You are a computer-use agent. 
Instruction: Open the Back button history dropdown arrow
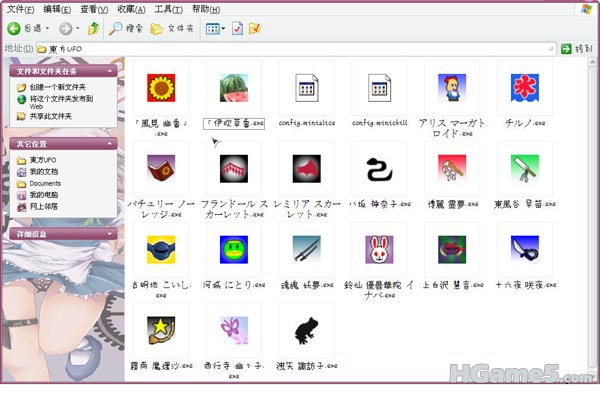click(x=47, y=28)
